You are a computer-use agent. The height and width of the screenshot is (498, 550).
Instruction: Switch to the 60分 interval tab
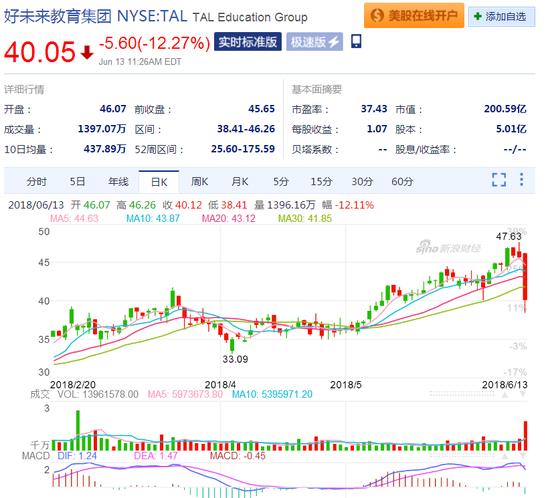coord(402,182)
